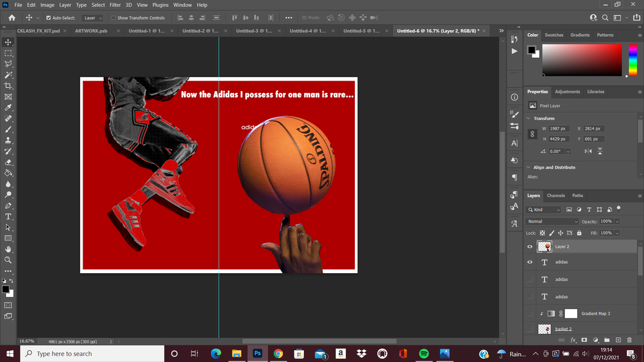Viewport: 644px width, 362px height.
Task: Show the basket 2 layer
Action: (x=530, y=329)
